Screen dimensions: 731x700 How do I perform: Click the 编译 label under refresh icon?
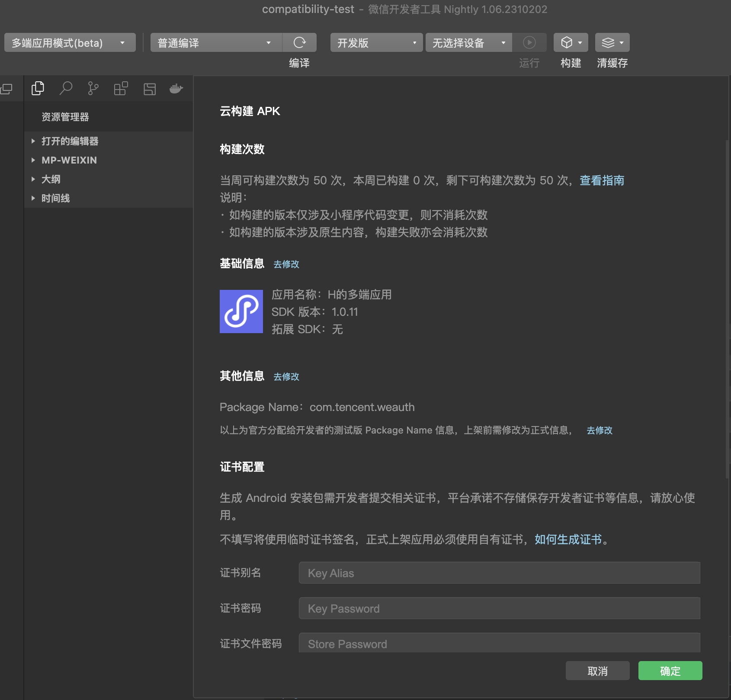pyautogui.click(x=299, y=63)
